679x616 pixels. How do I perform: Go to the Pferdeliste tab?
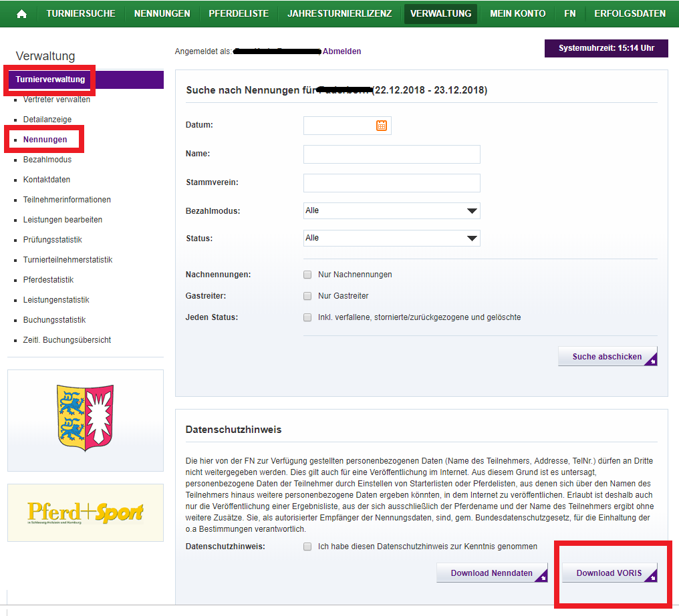tap(239, 13)
